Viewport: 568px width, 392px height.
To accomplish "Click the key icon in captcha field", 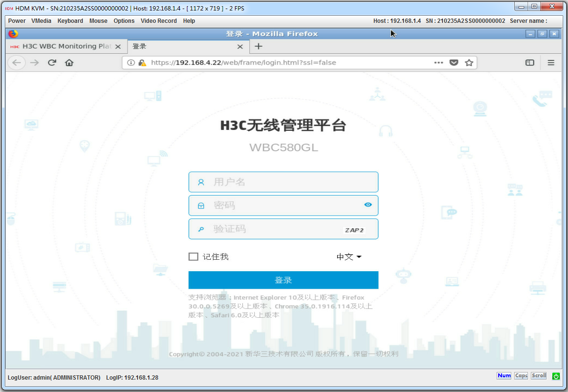I will click(x=201, y=229).
